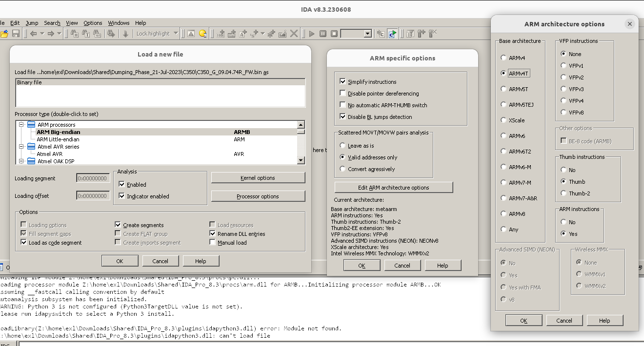This screenshot has width=644, height=346.
Task: Open the View menu
Action: (x=72, y=23)
